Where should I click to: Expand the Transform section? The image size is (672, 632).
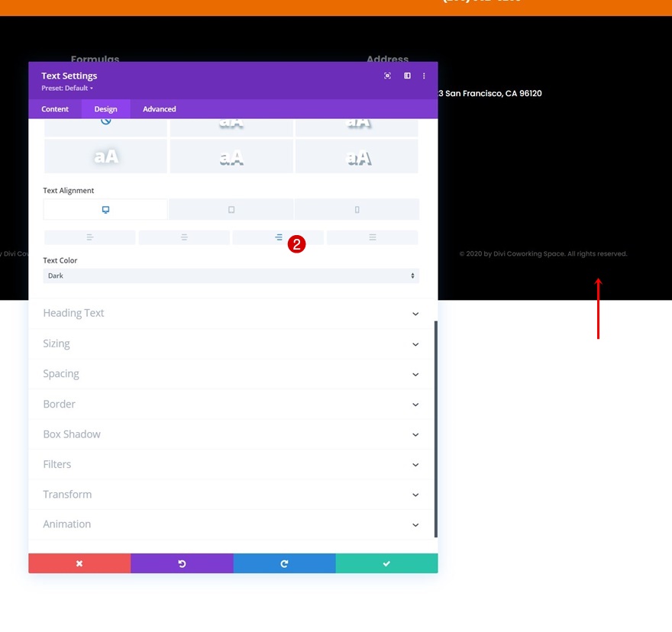click(x=231, y=495)
